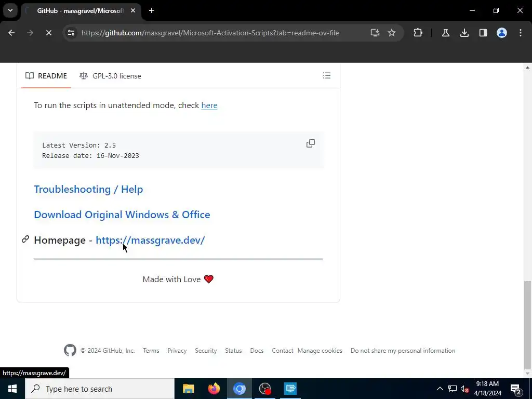This screenshot has width=532, height=399.
Task: Close the GitHub massgravel tab
Action: click(133, 10)
